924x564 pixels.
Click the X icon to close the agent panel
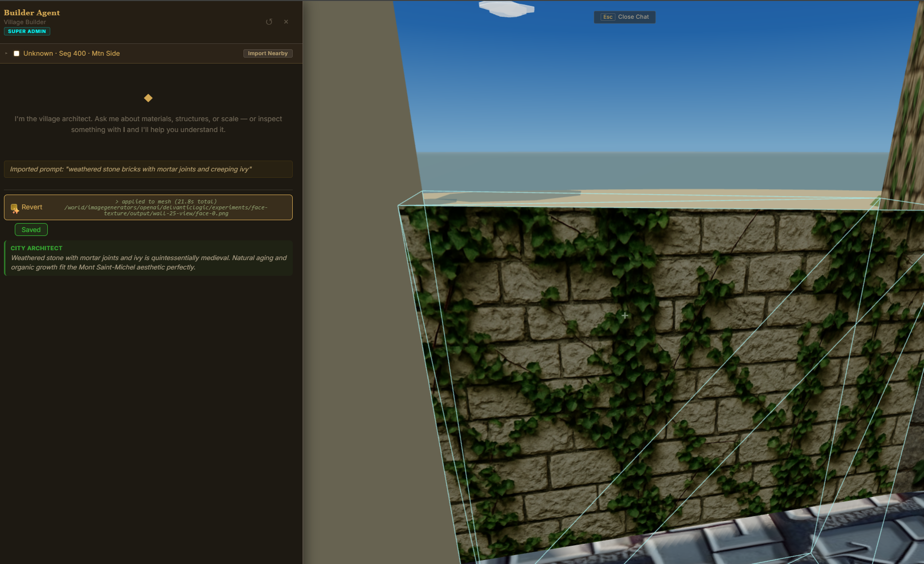tap(286, 22)
